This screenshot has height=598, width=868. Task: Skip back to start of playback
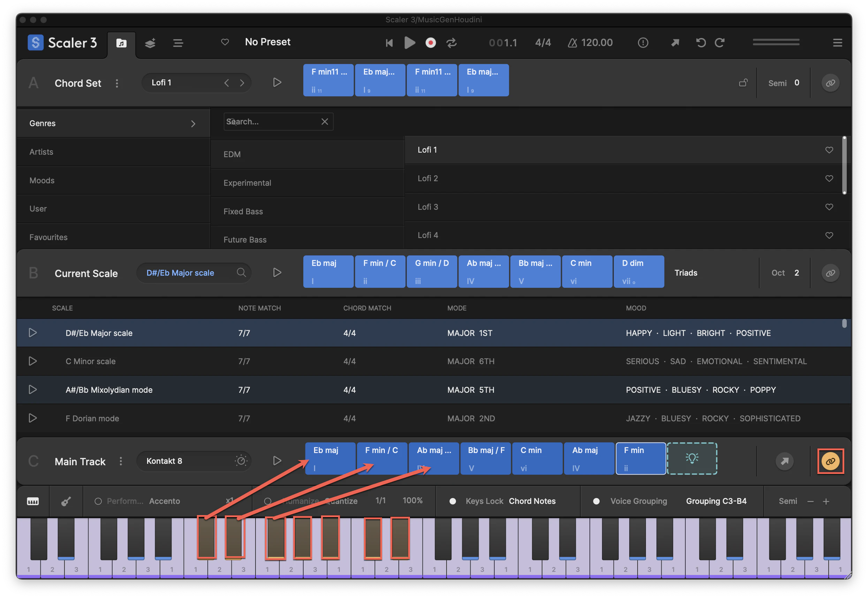[x=389, y=43]
